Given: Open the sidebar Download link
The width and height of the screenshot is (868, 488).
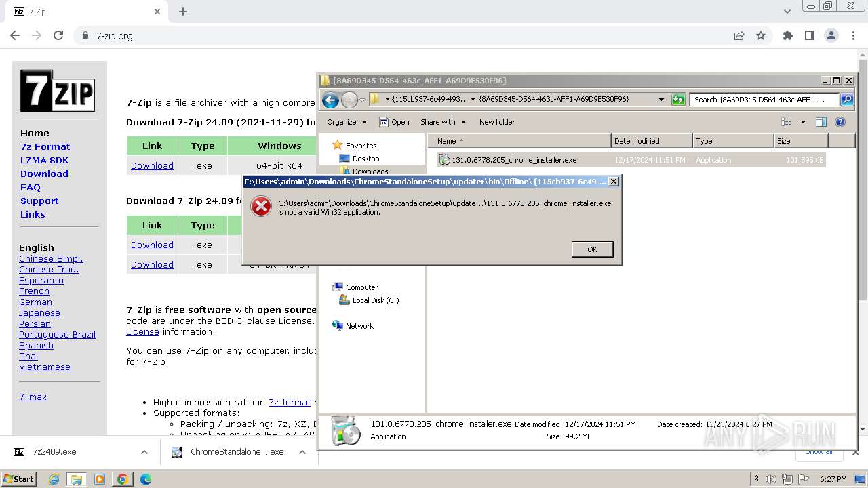Looking at the screenshot, I should coord(44,174).
